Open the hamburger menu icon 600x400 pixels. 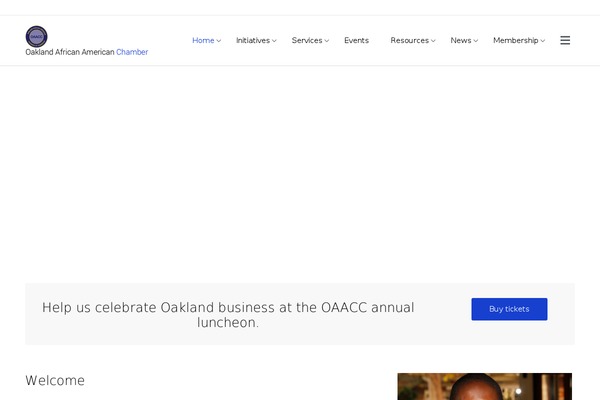click(565, 40)
